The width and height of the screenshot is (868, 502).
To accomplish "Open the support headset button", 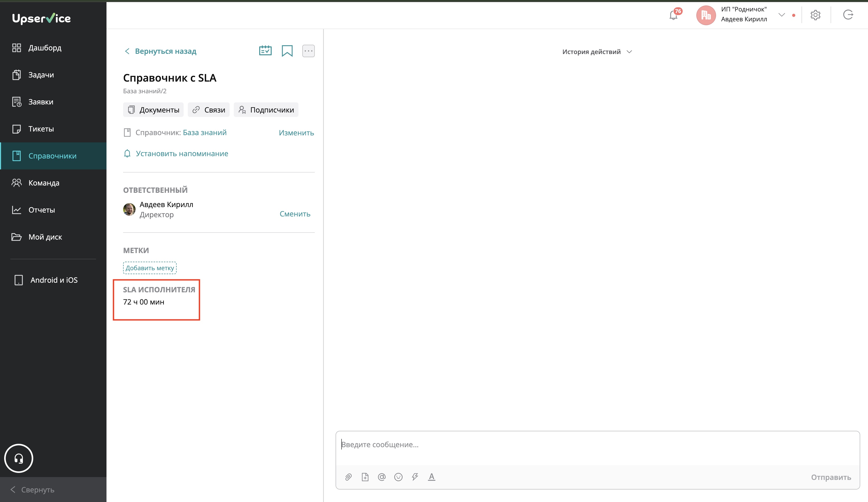I will (19, 458).
